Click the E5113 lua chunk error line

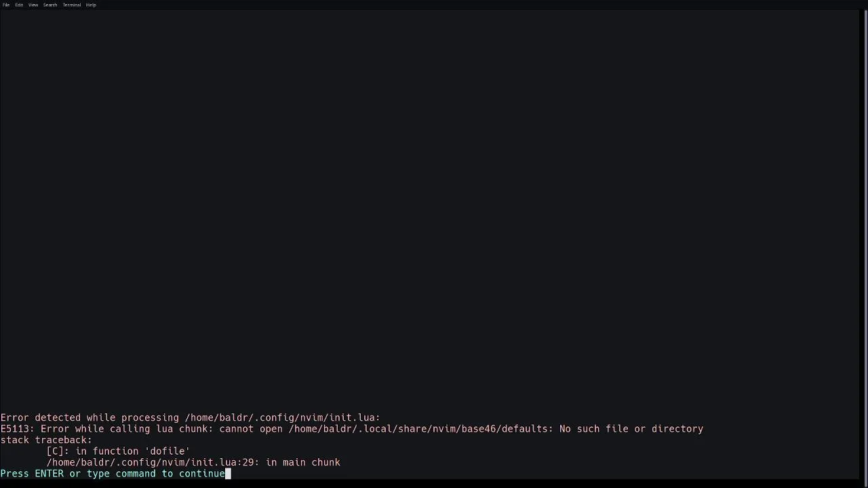352,429
